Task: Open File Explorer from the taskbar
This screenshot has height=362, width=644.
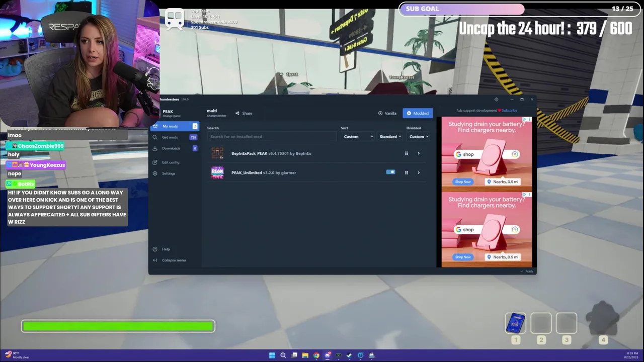Action: tap(305, 355)
